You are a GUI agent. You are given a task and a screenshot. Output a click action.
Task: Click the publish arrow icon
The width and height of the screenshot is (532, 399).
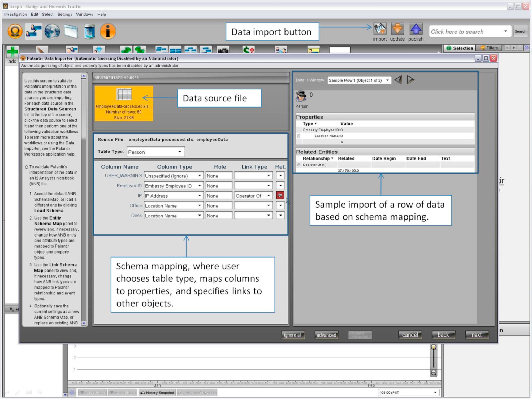[416, 29]
